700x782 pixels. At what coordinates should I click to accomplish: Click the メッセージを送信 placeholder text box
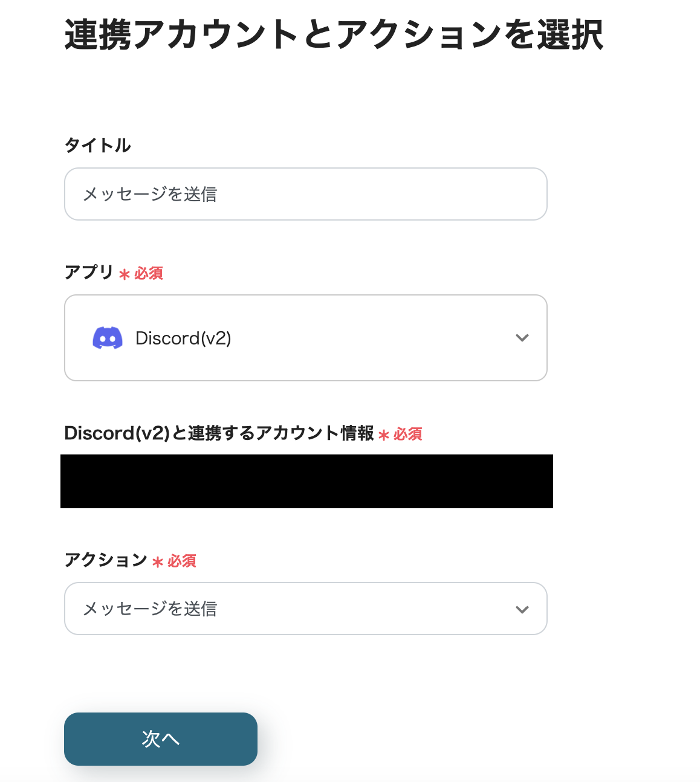pyautogui.click(x=305, y=194)
